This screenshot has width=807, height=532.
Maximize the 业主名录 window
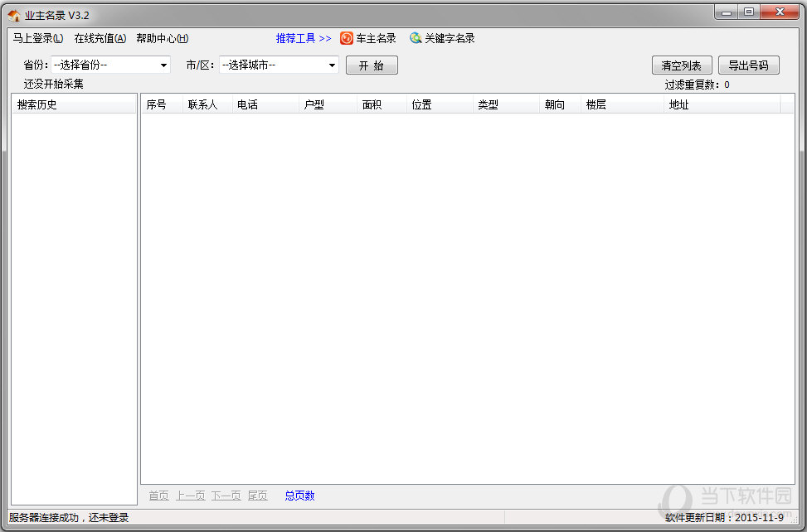tap(750, 12)
